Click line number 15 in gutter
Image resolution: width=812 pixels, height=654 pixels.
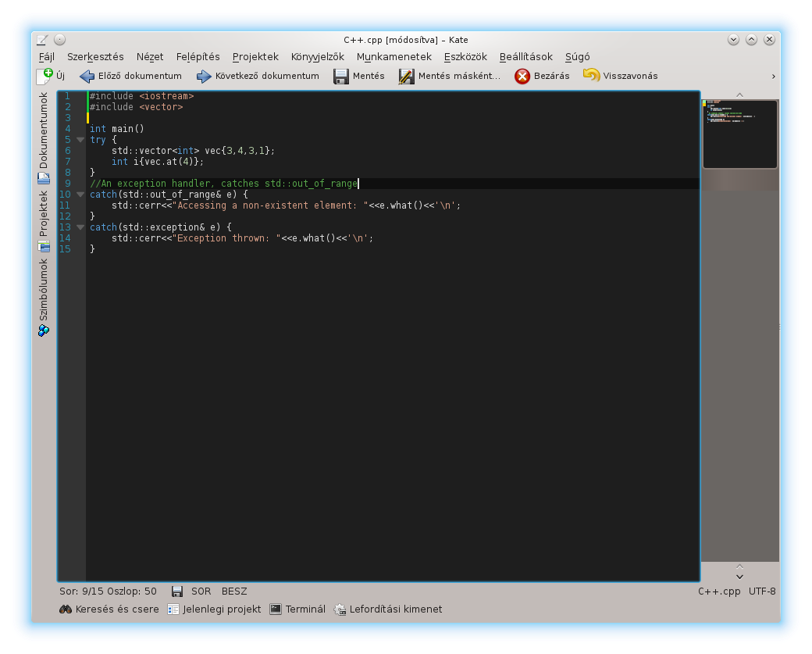[65, 249]
